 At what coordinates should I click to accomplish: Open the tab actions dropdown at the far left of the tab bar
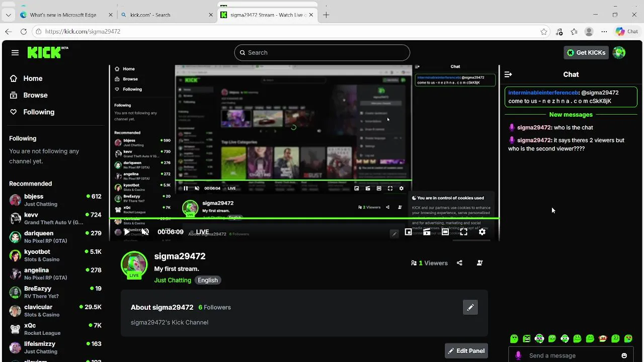(x=8, y=15)
